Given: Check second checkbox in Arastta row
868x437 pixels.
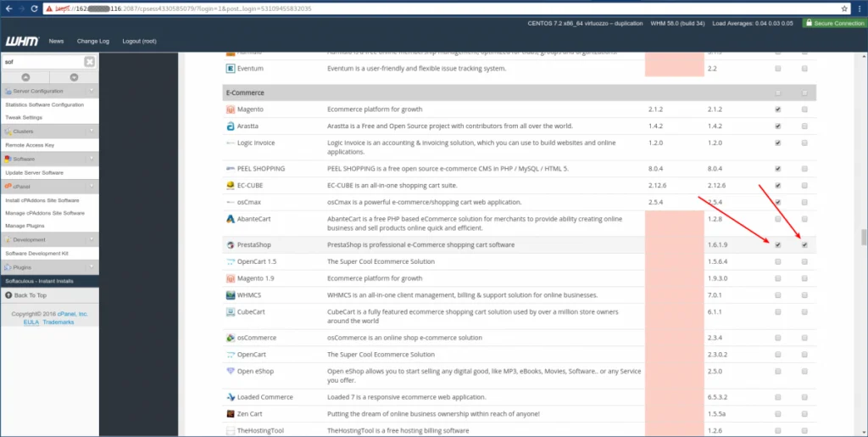Looking at the screenshot, I should (x=804, y=126).
